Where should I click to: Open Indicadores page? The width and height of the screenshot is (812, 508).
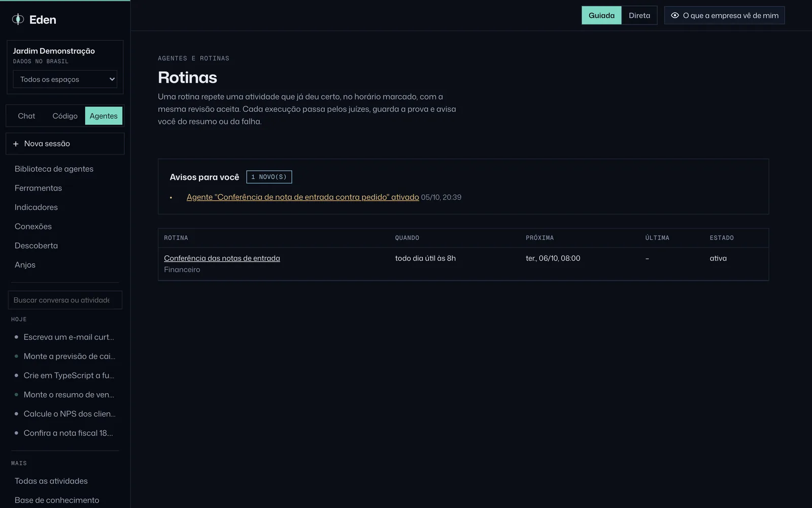[36, 207]
